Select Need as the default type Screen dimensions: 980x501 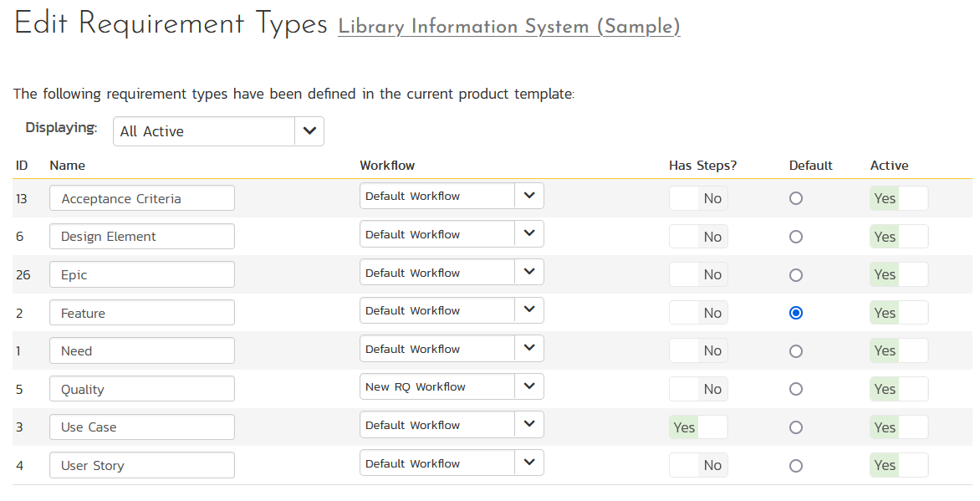pyautogui.click(x=796, y=351)
